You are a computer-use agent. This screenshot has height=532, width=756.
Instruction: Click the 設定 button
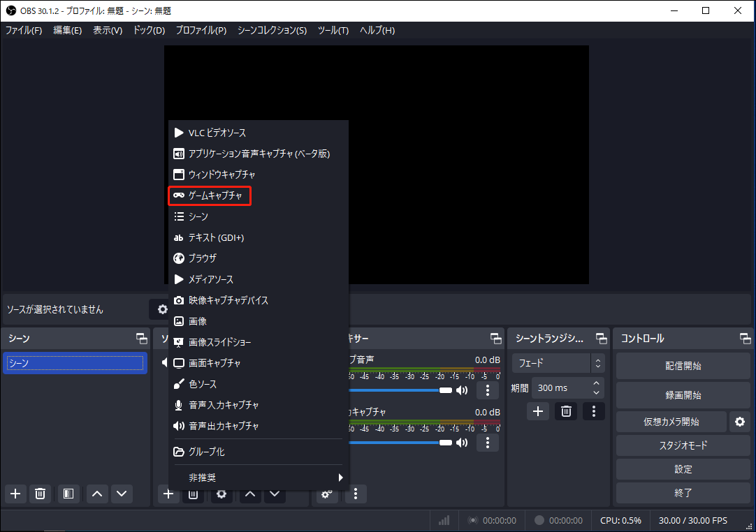(x=683, y=469)
